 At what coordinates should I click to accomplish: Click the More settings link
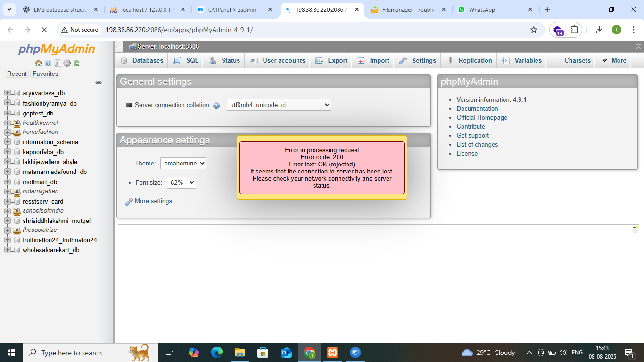point(153,201)
